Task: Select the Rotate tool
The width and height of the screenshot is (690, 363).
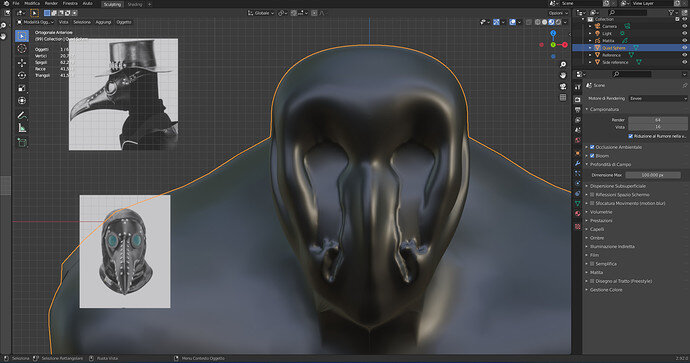Action: pyautogui.click(x=22, y=75)
